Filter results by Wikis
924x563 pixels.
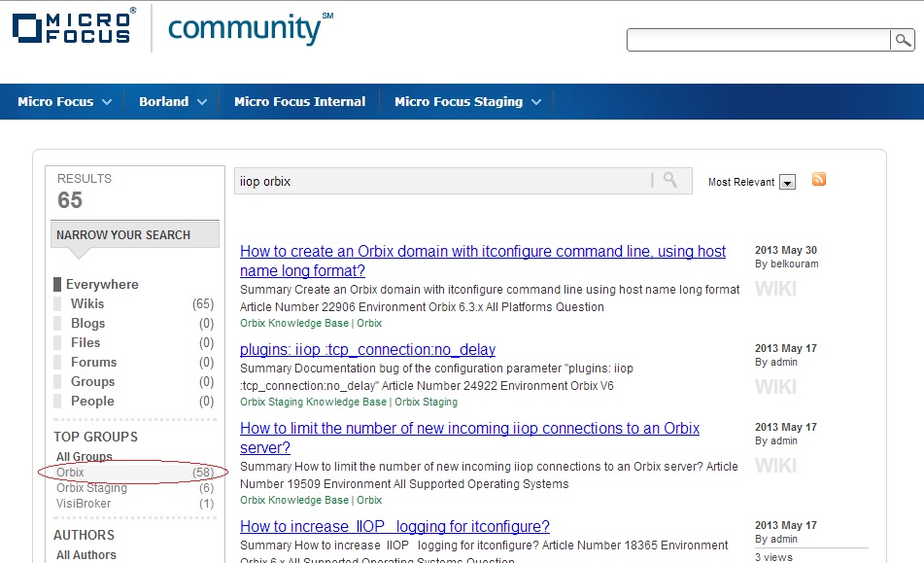87,303
